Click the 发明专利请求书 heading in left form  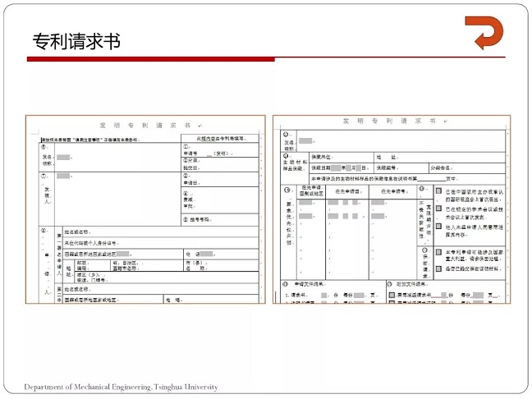[x=144, y=126]
